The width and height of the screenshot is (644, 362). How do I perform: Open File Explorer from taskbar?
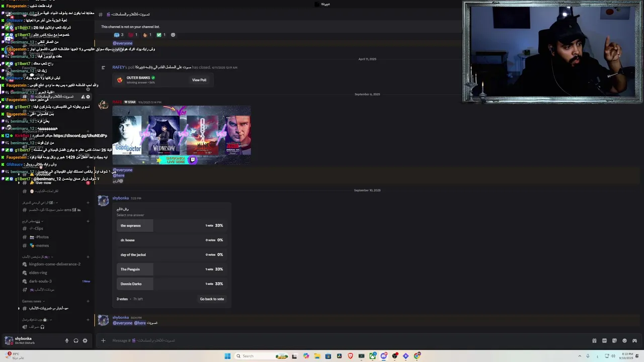(317, 356)
